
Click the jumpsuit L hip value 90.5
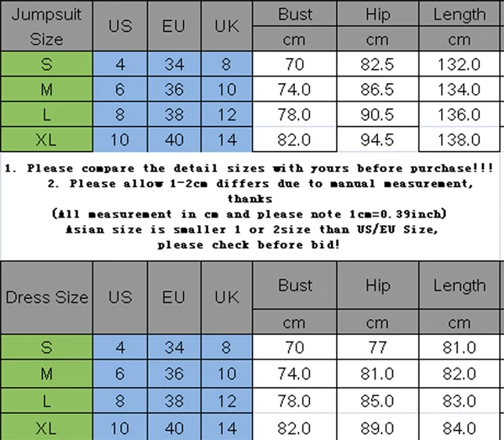(x=377, y=114)
